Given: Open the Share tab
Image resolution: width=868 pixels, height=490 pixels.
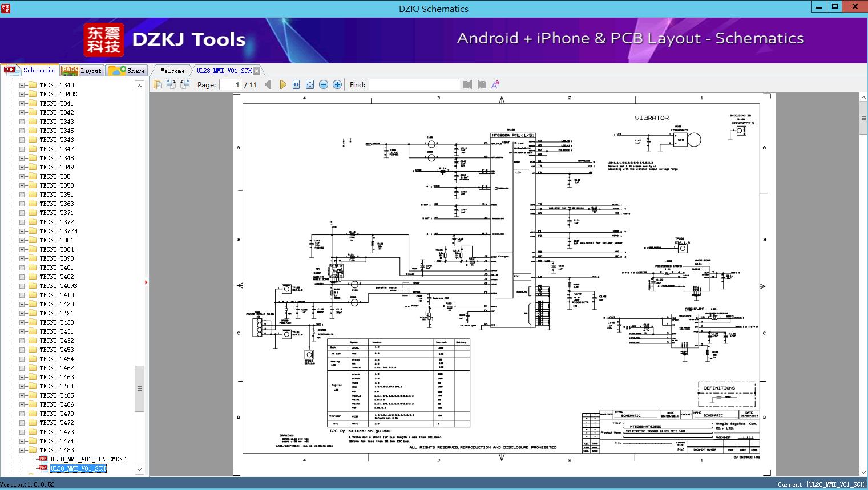Looking at the screenshot, I should click(127, 71).
